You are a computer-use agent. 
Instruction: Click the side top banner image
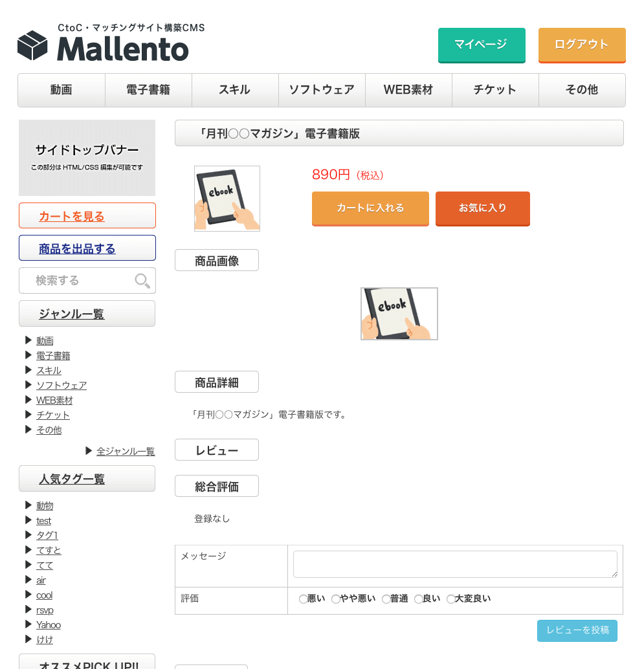coord(87,158)
